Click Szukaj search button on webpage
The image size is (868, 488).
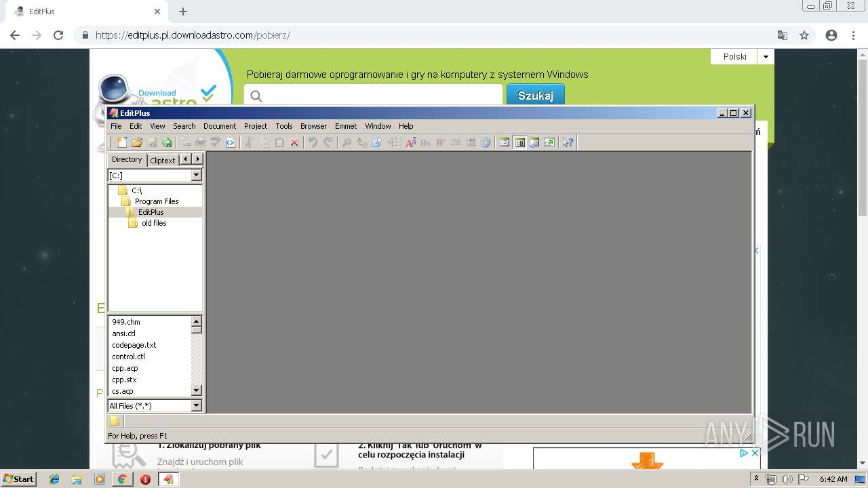click(x=536, y=96)
